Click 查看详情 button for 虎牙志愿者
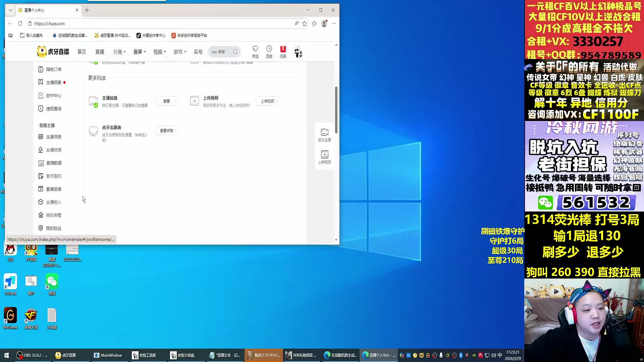 (166, 131)
